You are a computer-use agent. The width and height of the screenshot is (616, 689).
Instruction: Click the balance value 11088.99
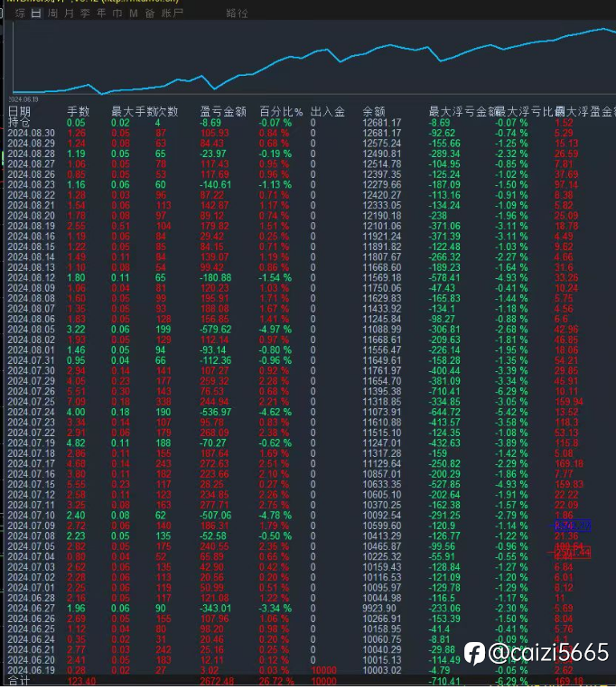(x=382, y=329)
